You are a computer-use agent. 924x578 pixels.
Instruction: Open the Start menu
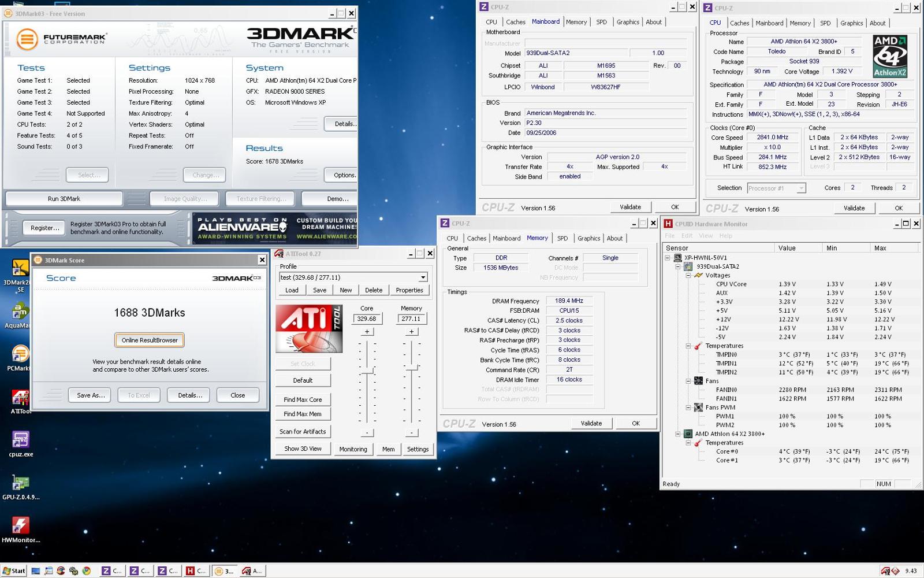pyautogui.click(x=14, y=571)
